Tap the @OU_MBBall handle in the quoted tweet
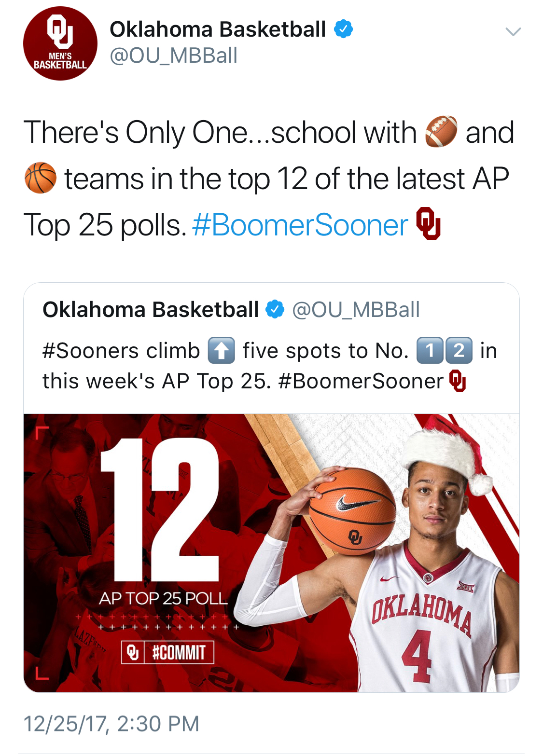The height and width of the screenshot is (756, 543). tap(356, 310)
